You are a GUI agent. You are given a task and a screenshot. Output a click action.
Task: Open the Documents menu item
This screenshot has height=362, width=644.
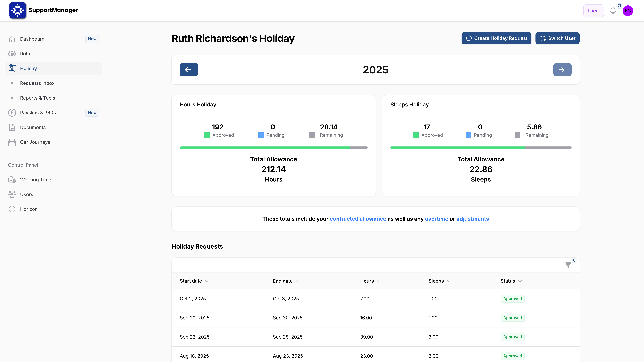pos(53,127)
